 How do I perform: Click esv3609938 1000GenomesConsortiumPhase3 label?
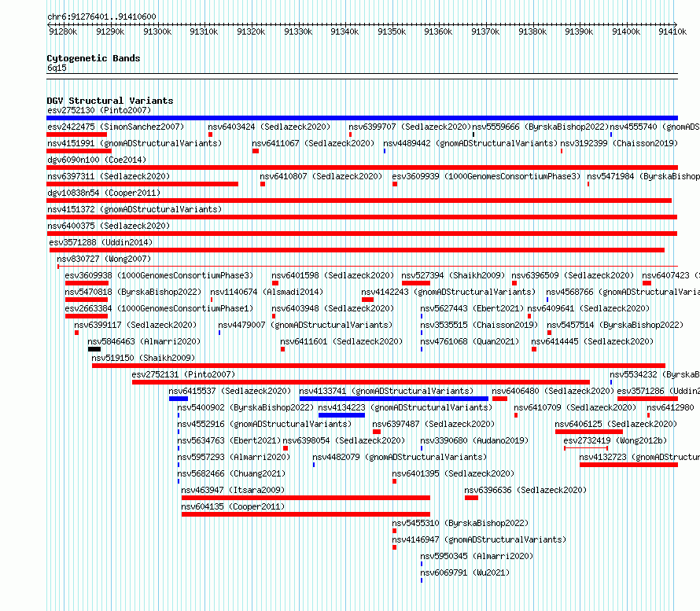click(159, 275)
